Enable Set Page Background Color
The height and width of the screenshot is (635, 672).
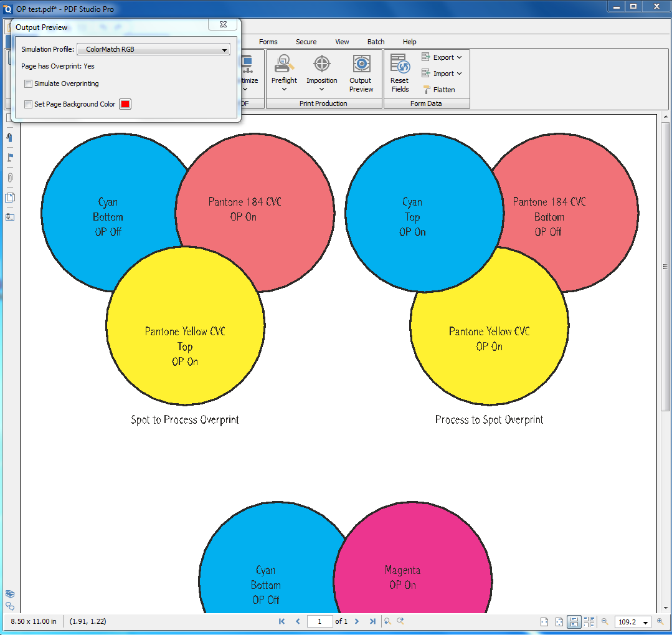click(28, 103)
